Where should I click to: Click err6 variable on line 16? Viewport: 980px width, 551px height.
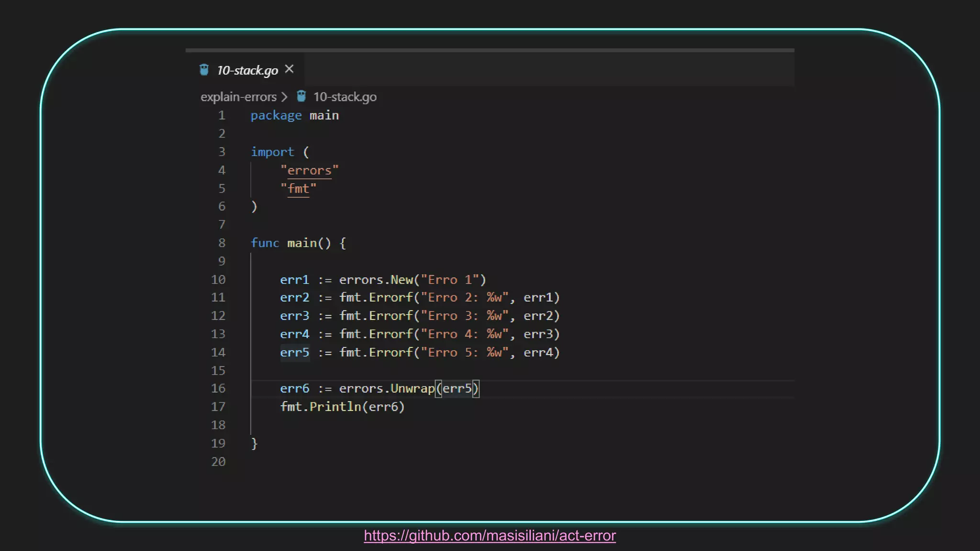pos(295,388)
